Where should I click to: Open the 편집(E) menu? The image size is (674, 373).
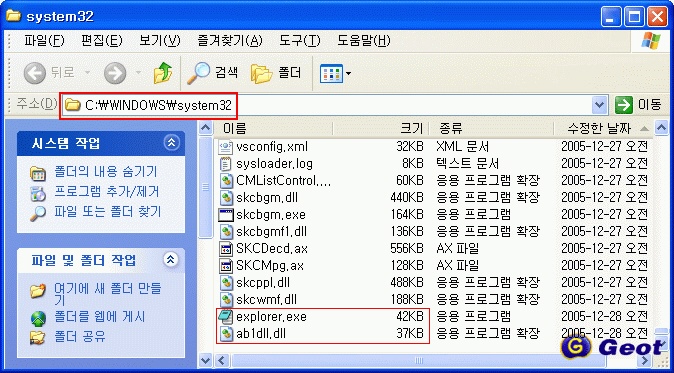102,41
